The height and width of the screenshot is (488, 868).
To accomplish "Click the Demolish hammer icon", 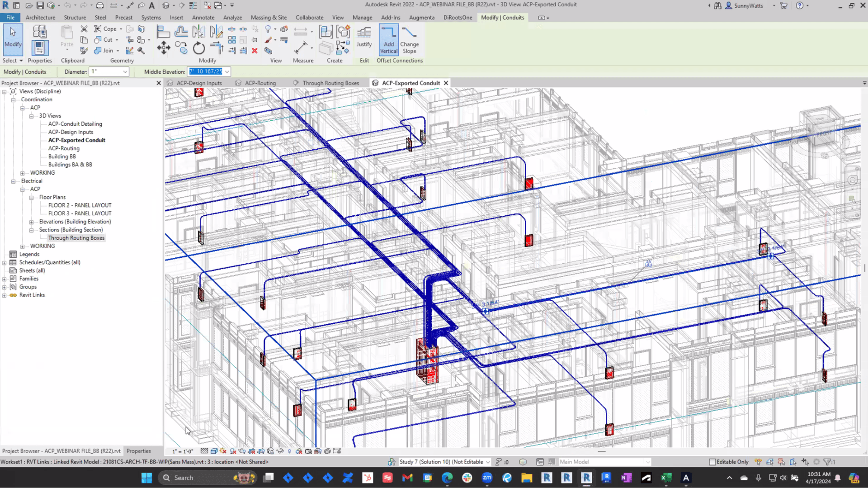I will (141, 51).
